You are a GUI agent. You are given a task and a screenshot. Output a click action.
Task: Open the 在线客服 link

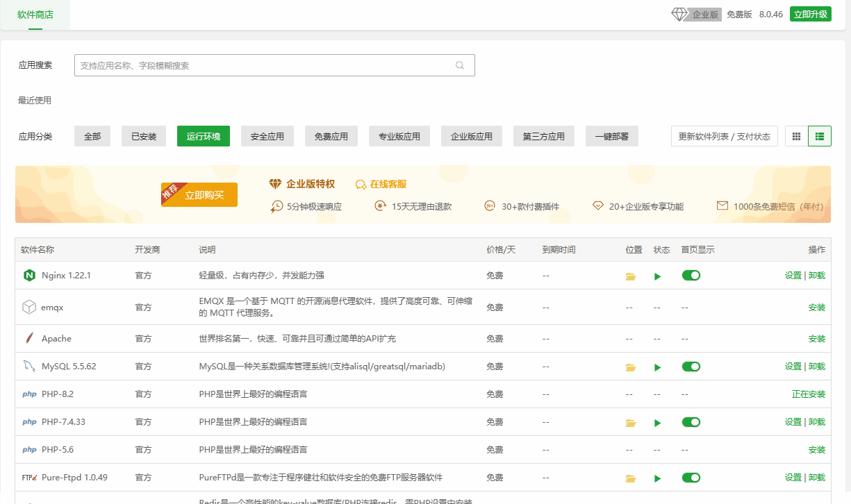388,185
